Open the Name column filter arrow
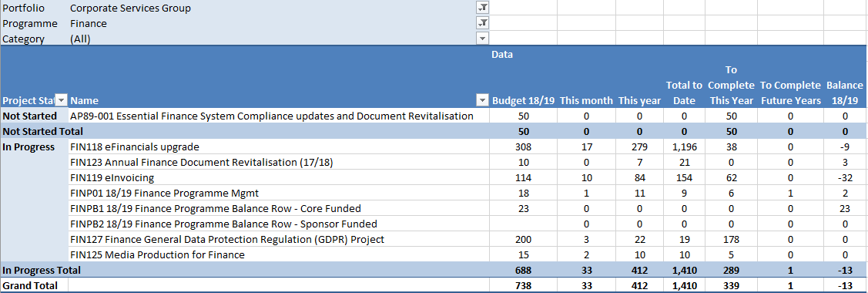This screenshot has width=868, height=293. tap(483, 101)
